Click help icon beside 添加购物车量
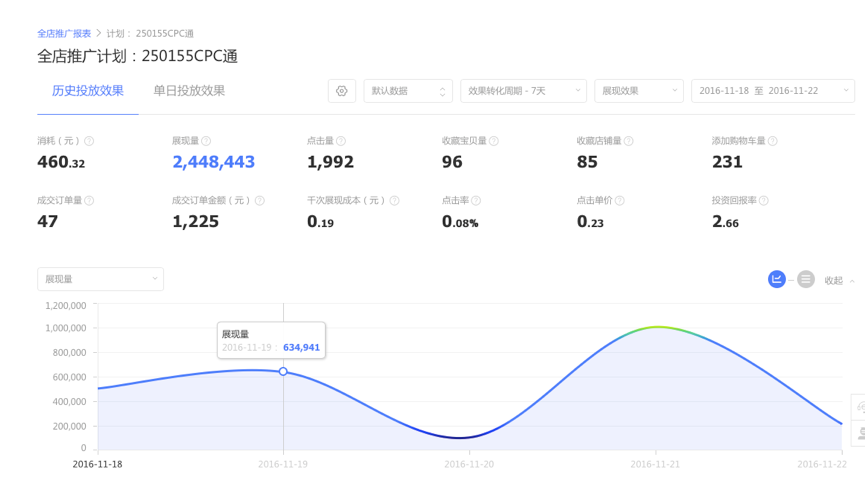865x478 pixels. click(x=772, y=142)
